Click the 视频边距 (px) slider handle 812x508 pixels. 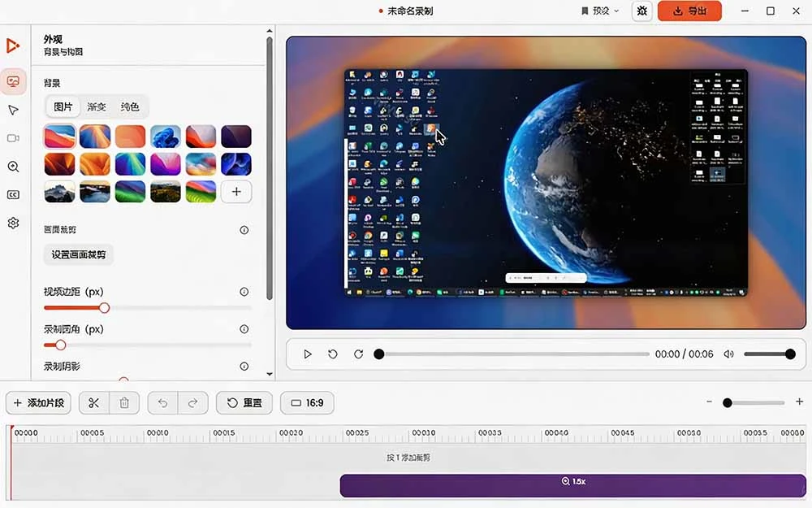[x=104, y=308]
